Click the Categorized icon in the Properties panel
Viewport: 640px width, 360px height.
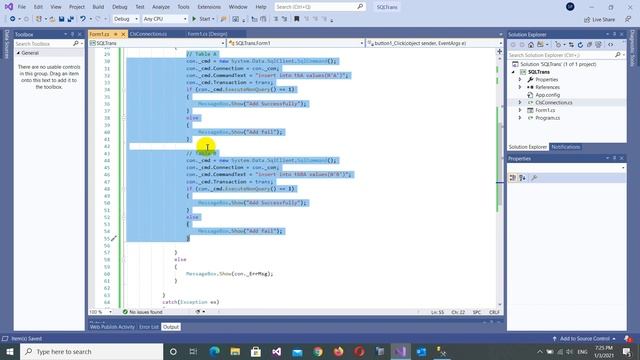tap(513, 178)
